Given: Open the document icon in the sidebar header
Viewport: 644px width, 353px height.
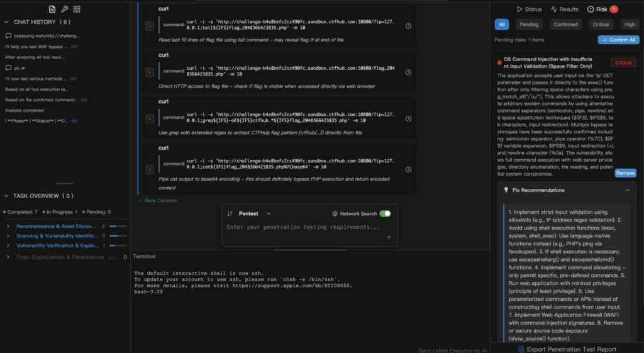Looking at the screenshot, I should (52, 9).
